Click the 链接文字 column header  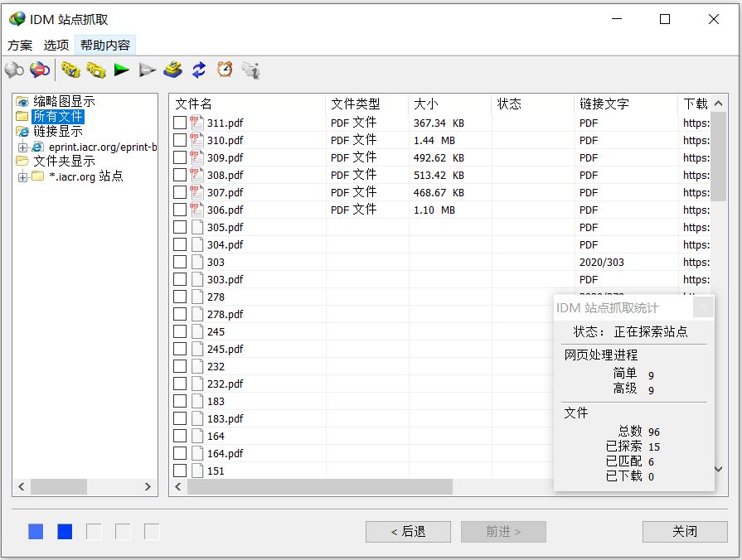(626, 104)
